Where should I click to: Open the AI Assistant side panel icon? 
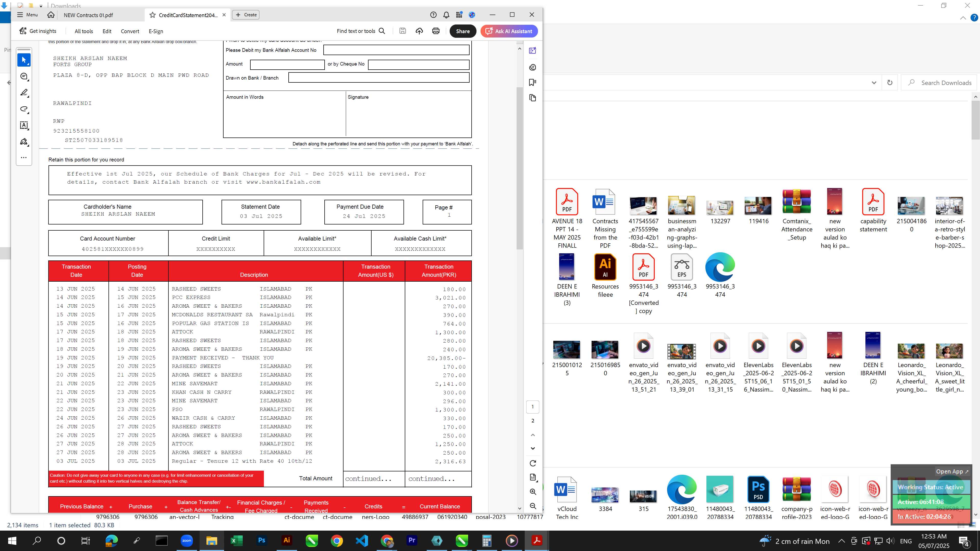(533, 51)
